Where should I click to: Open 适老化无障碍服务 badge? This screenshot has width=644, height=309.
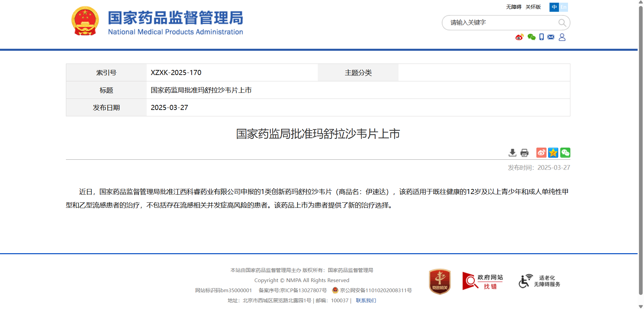click(x=539, y=281)
